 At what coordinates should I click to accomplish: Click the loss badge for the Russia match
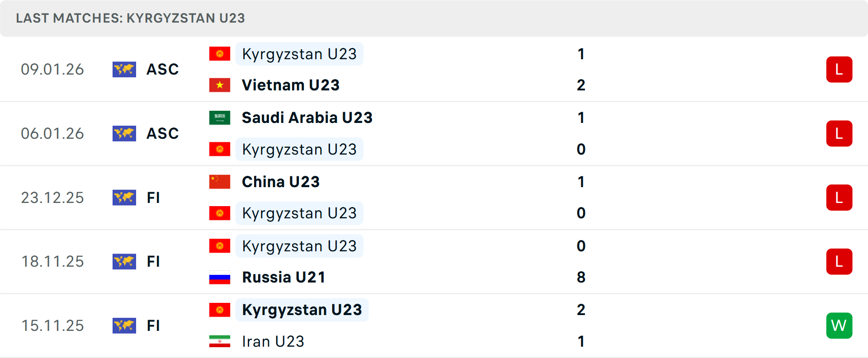839,262
